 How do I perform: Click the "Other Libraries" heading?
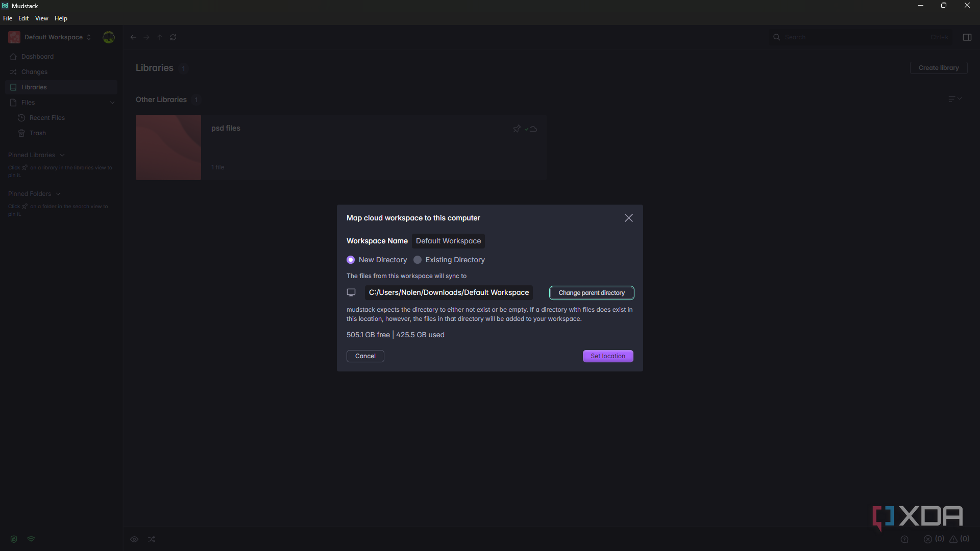pos(161,99)
